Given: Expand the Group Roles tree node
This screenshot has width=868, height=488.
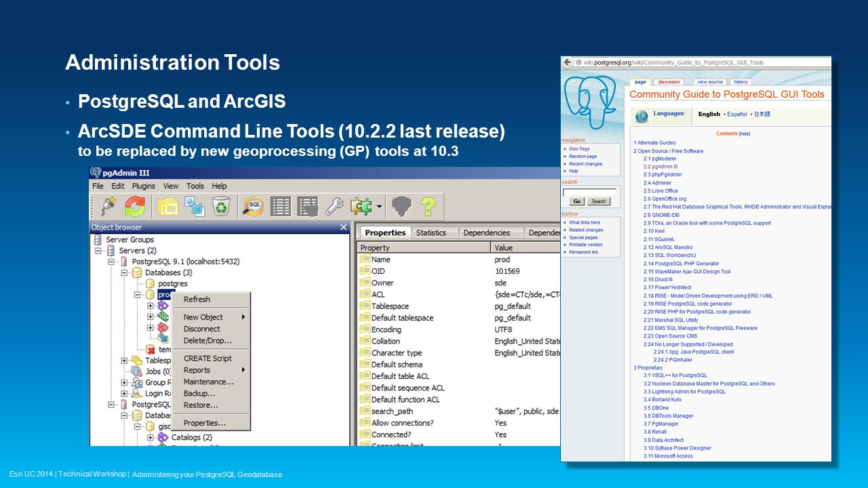Looking at the screenshot, I should pyautogui.click(x=125, y=382).
